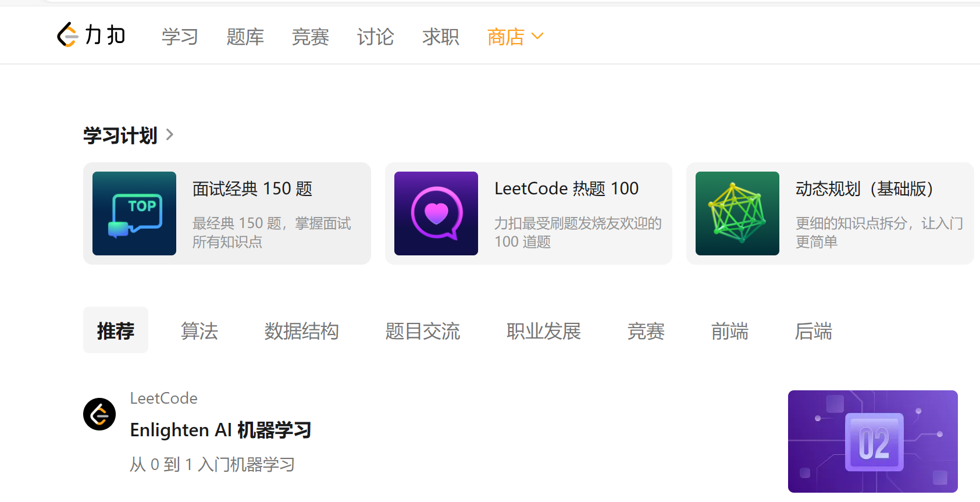Click description 力扣最受刷题发烧友欢迎的 100 道题
This screenshot has height=502, width=980.
[578, 233]
